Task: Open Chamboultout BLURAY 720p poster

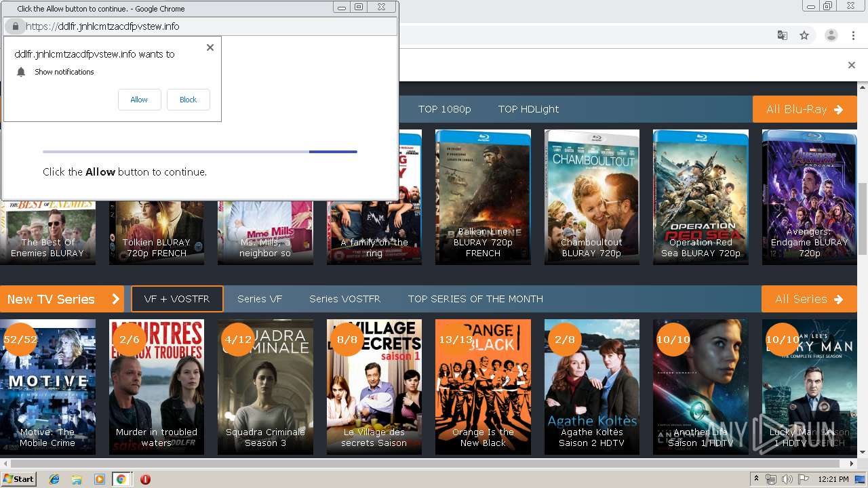Action: click(x=592, y=197)
